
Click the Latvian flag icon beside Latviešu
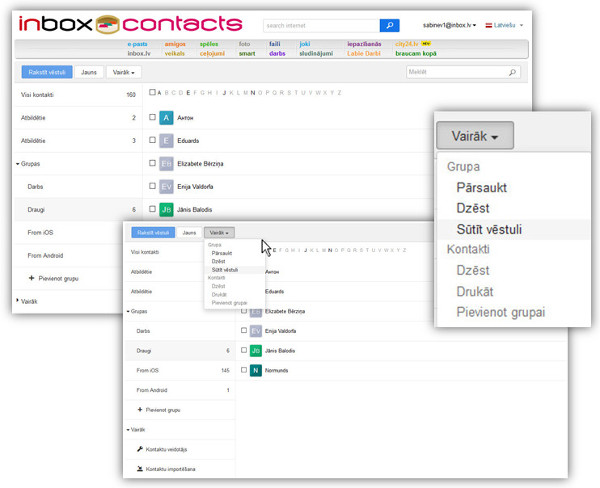(x=489, y=25)
